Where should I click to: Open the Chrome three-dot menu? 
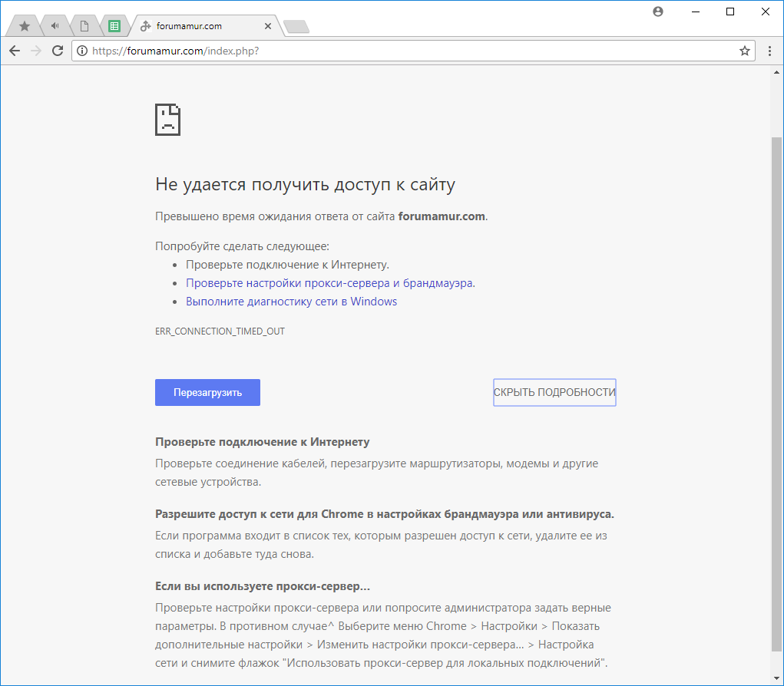pyautogui.click(x=769, y=51)
